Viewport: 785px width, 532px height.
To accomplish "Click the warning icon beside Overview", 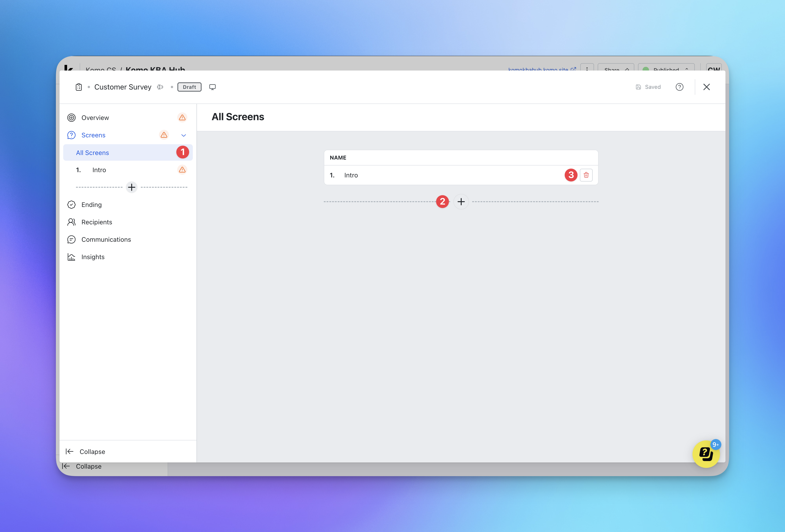I will [x=182, y=117].
